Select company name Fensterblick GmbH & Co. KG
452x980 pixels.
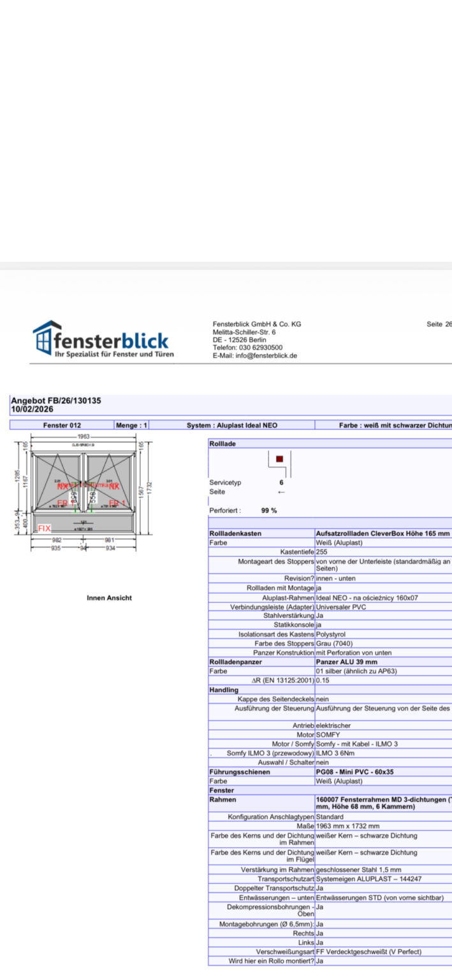pos(257,324)
